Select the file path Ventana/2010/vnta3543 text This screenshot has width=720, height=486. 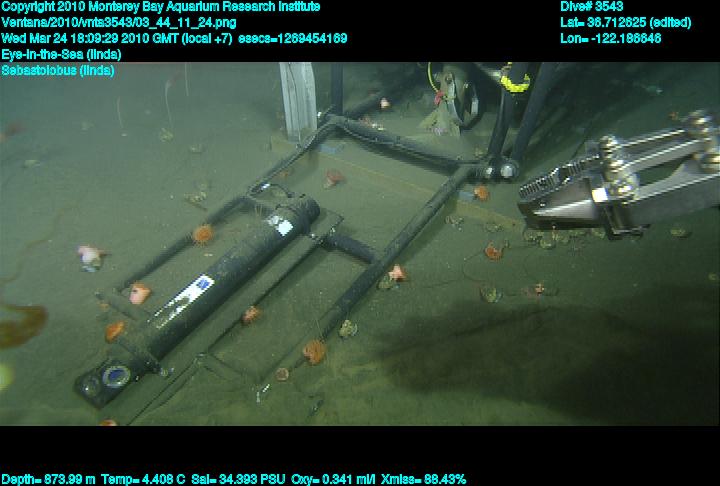[119, 23]
